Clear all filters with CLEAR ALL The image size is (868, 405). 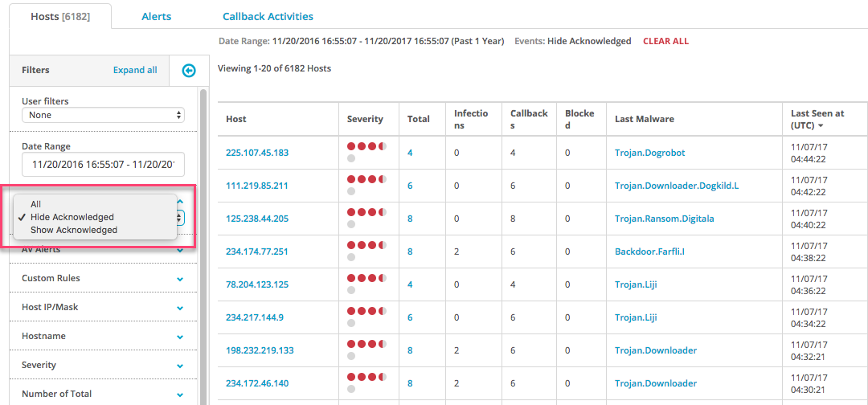click(666, 41)
